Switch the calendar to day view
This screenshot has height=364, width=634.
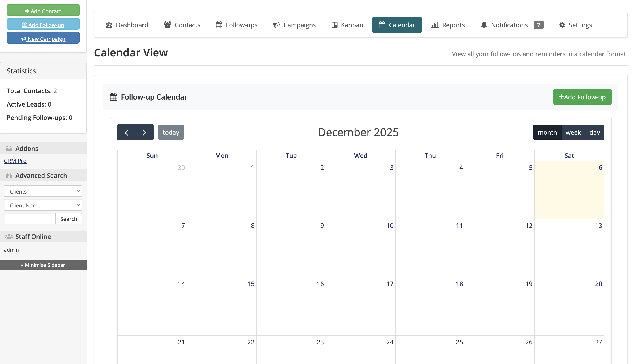[x=594, y=132]
